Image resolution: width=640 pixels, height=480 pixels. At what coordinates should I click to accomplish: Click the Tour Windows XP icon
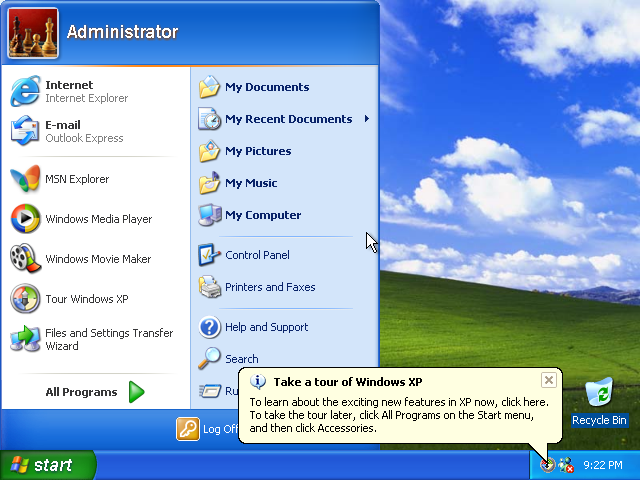[x=25, y=298]
